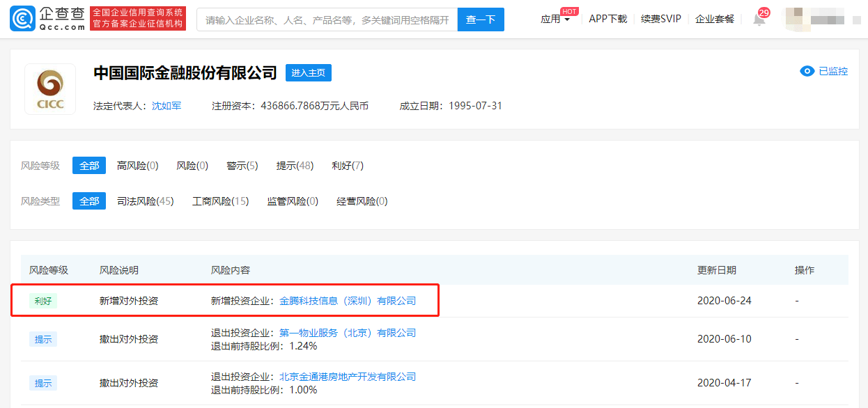Filter risk level by 提示(48)
Image resolution: width=868 pixels, height=408 pixels.
click(295, 166)
